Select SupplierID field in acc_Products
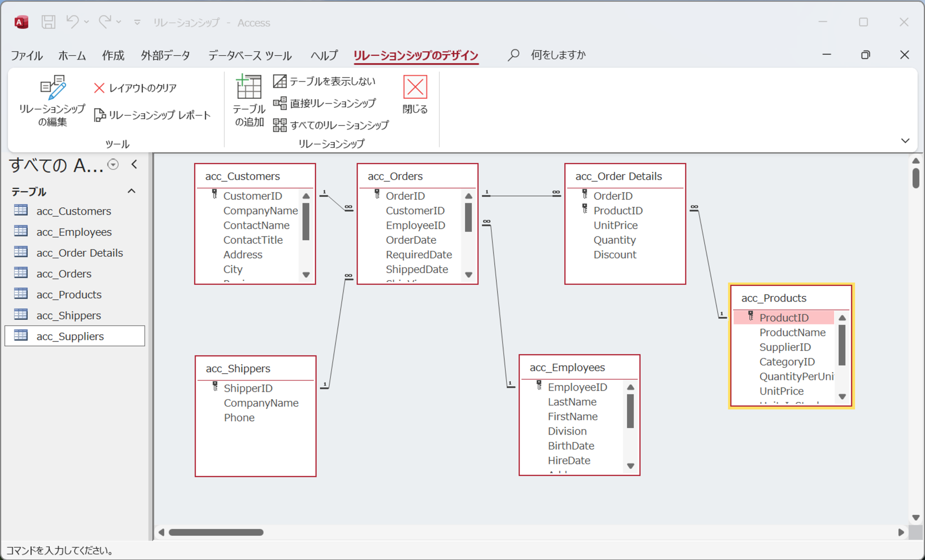 [x=785, y=347]
